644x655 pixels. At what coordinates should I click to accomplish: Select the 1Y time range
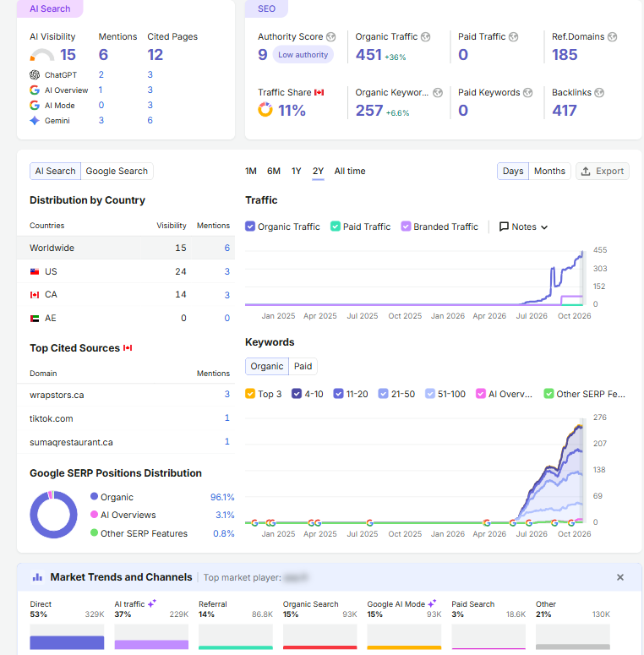[296, 172]
